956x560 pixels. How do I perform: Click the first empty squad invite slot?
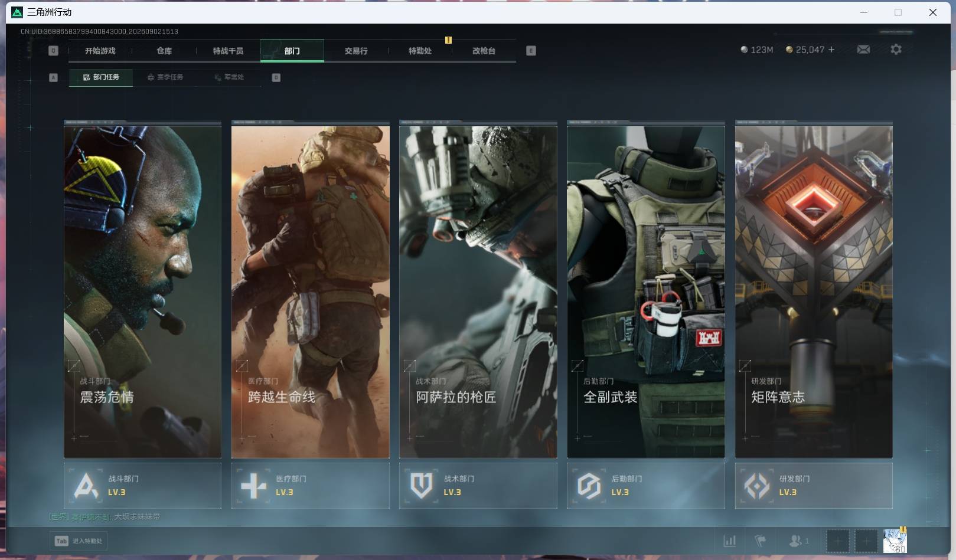[x=837, y=541]
